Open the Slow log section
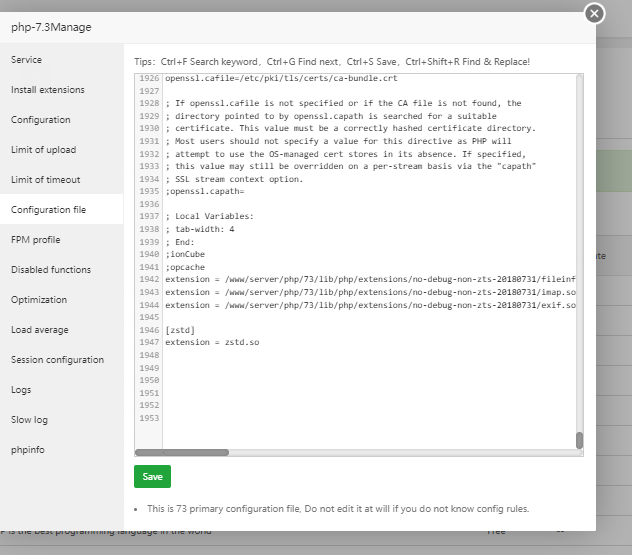Screen dimensions: 632x555 (x=29, y=420)
